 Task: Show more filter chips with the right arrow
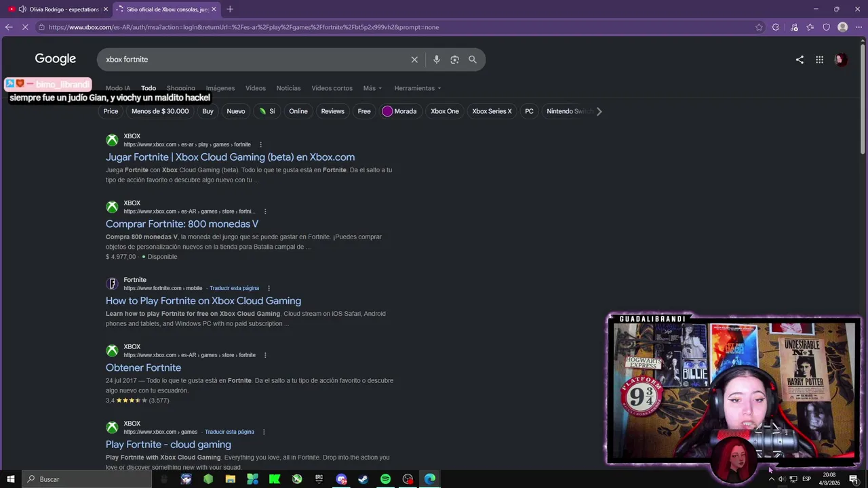(x=599, y=111)
